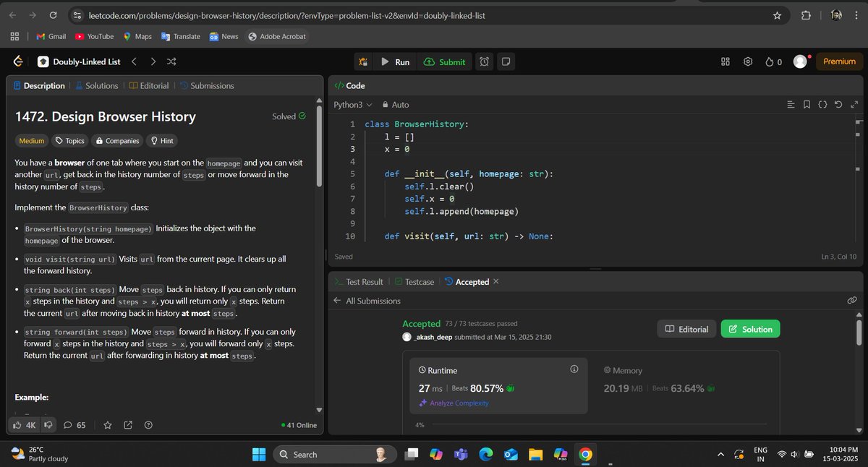Go to next problem arrow
Image resolution: width=868 pixels, height=467 pixels.
[153, 62]
